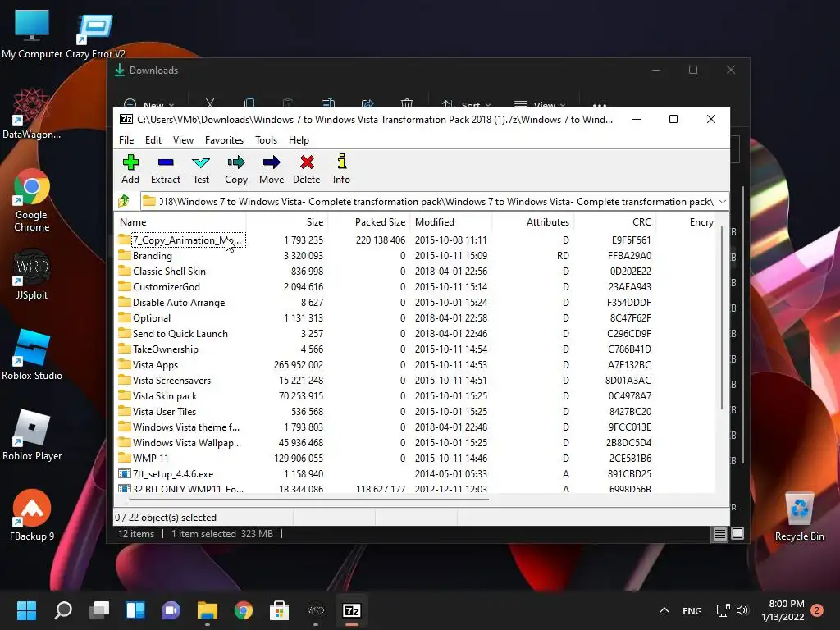Open the Roblox Studio desktop shortcut
Screen dimensions: 840x630
(x=32, y=355)
